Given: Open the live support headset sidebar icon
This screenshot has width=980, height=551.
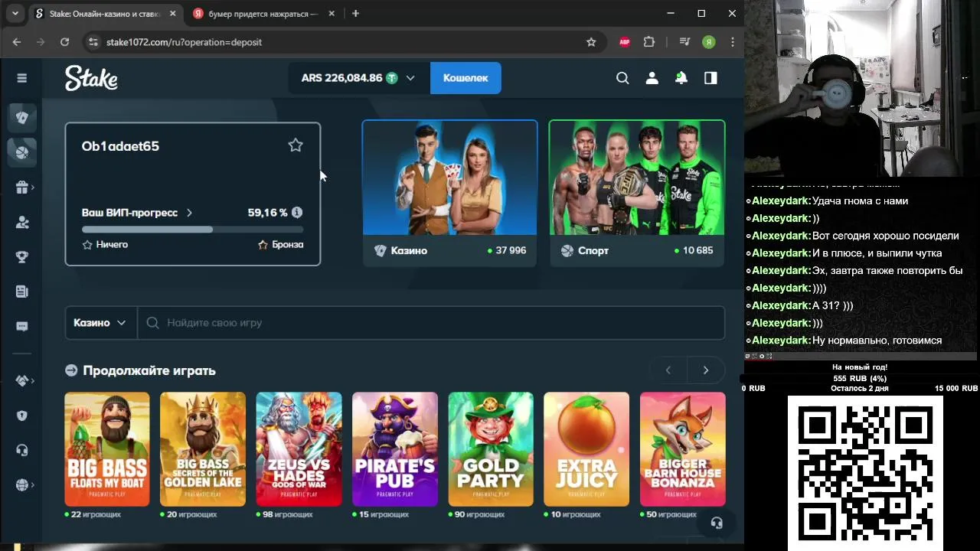Looking at the screenshot, I should tap(21, 450).
